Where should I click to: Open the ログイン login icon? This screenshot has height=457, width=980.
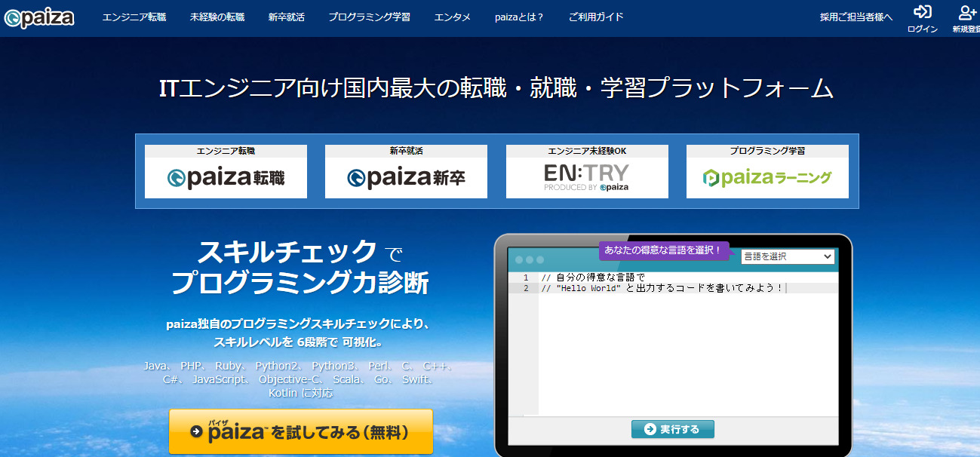tap(922, 19)
